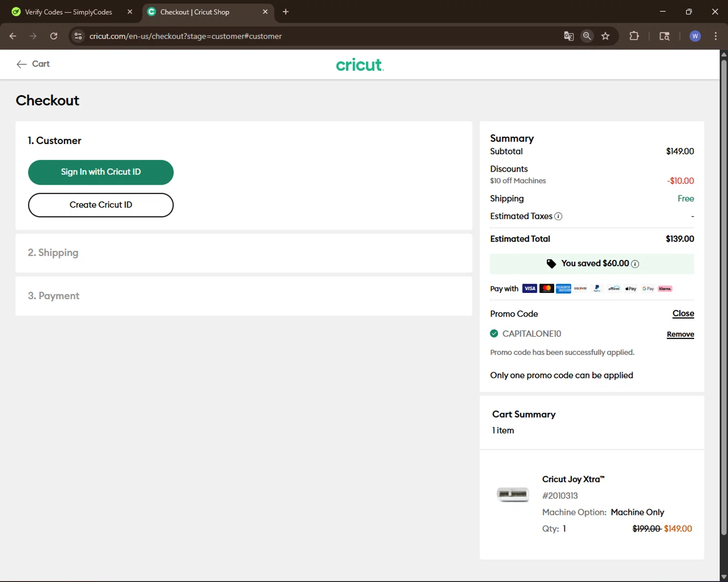Open the 3. Payment section
The image size is (728, 582).
244,296
